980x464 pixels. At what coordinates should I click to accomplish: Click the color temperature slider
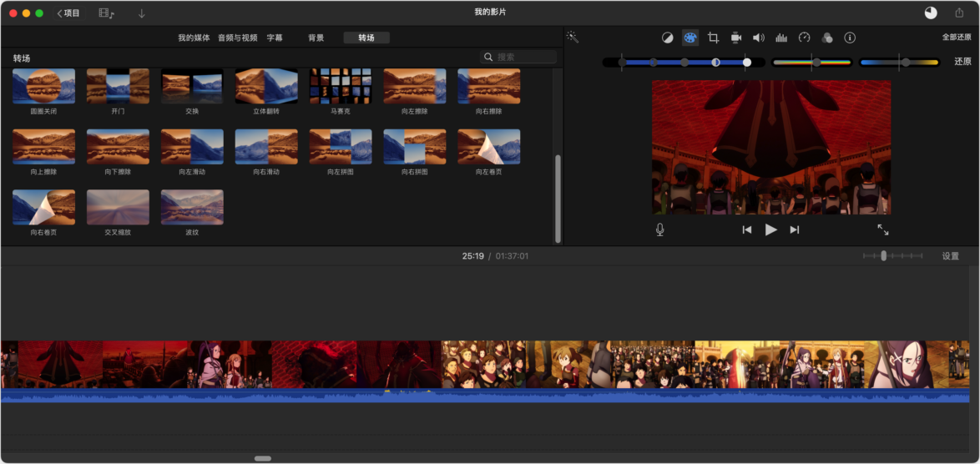tap(899, 63)
